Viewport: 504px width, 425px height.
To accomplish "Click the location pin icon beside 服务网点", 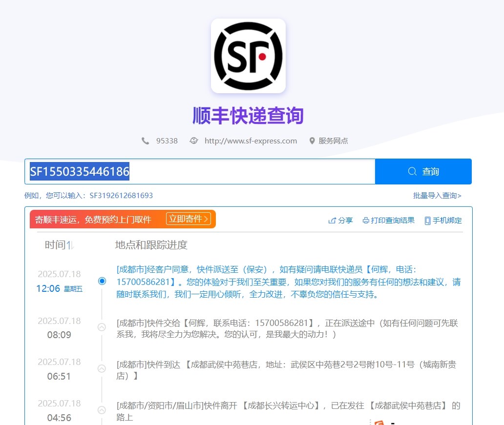I will 312,141.
